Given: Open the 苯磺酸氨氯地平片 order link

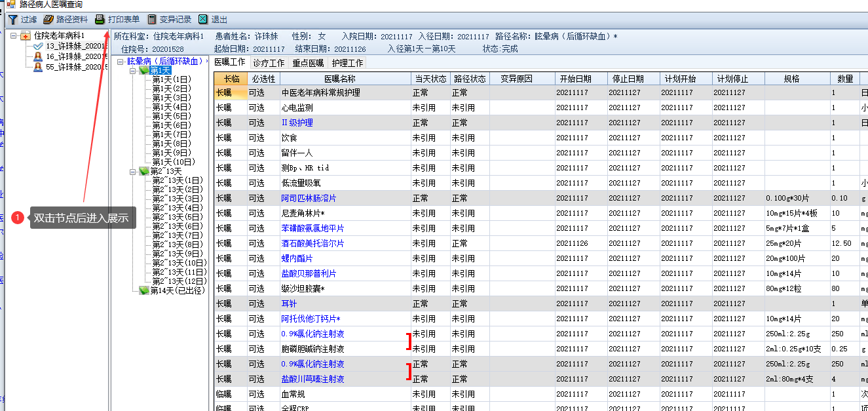Looking at the screenshot, I should click(x=313, y=228).
